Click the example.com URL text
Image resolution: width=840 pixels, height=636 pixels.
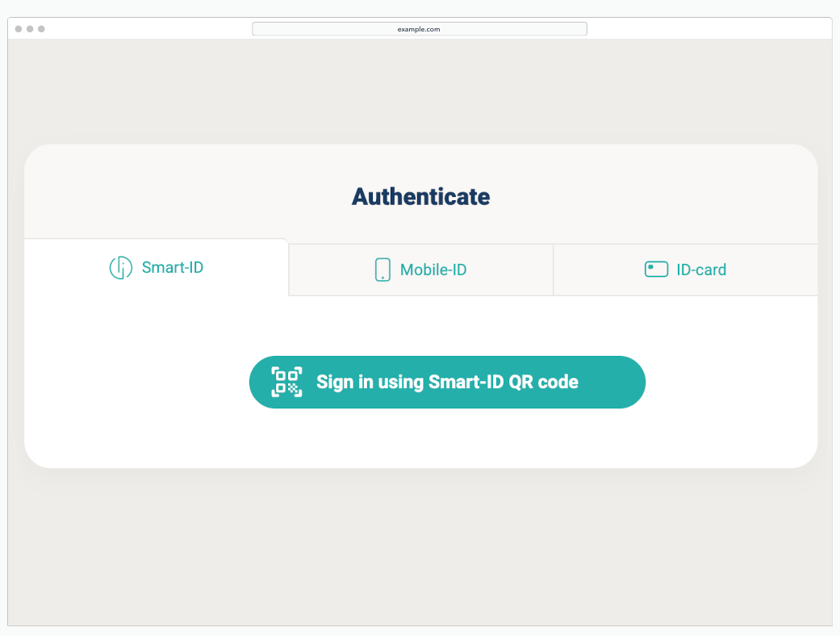(419, 29)
